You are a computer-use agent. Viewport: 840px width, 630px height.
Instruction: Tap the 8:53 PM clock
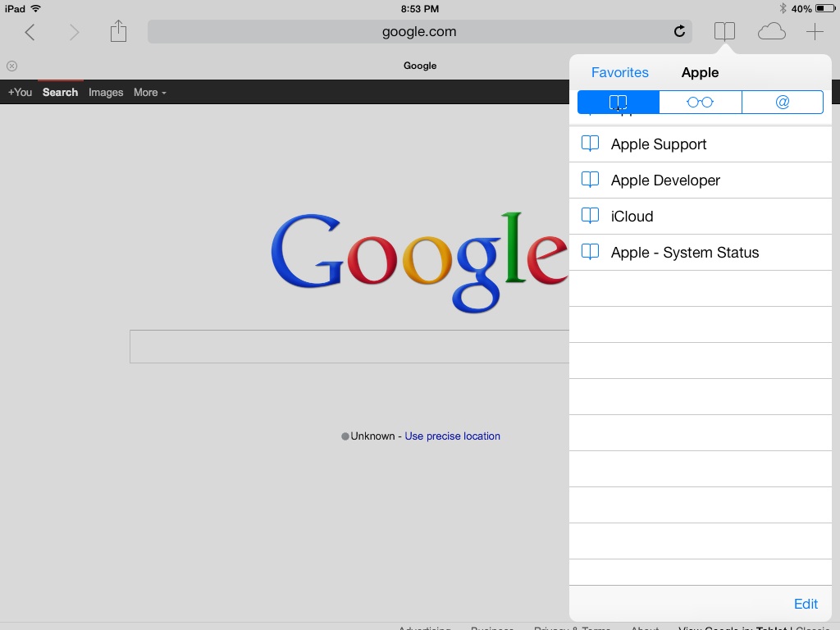click(419, 8)
